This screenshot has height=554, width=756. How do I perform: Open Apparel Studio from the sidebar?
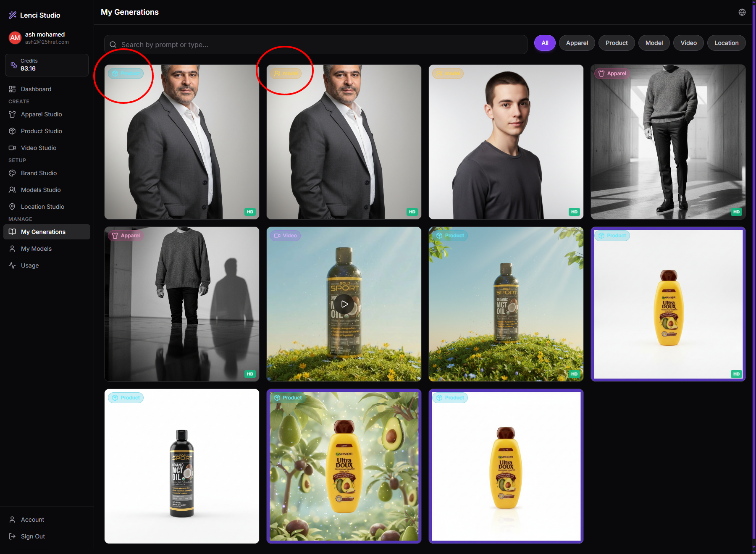pyautogui.click(x=41, y=114)
